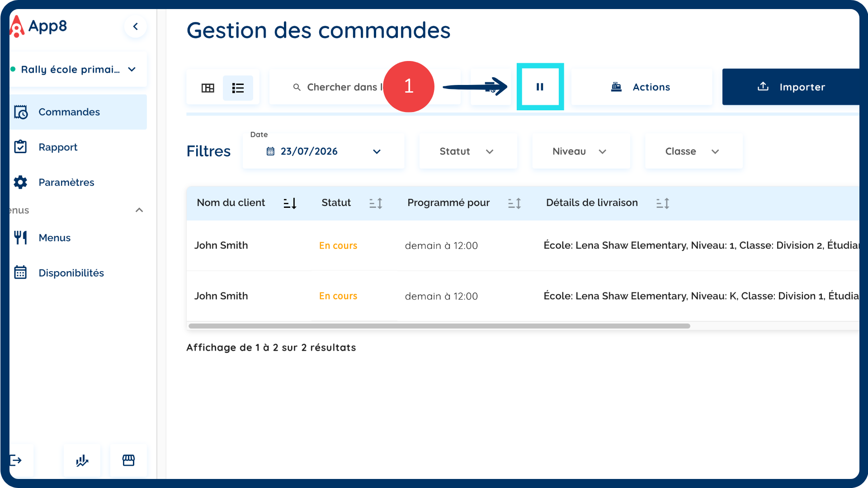Expand the Statut filter dropdown

pyautogui.click(x=468, y=151)
